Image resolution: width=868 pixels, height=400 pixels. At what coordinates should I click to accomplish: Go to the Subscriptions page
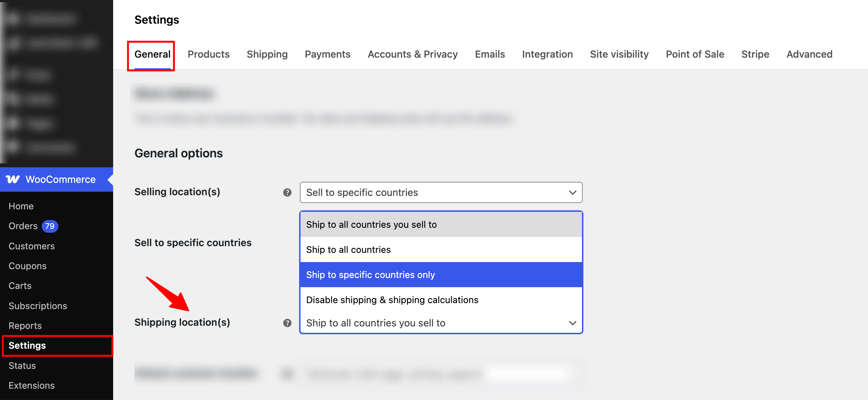(38, 306)
